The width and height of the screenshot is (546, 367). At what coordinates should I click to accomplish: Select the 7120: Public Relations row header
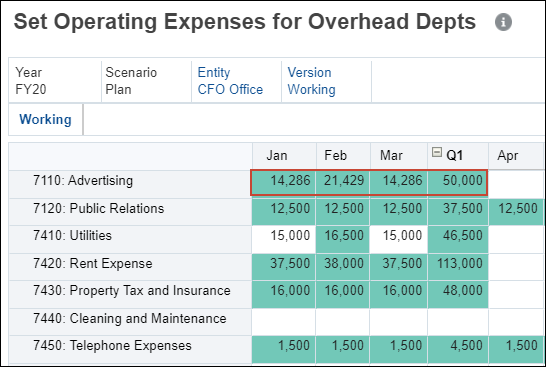(x=130, y=212)
